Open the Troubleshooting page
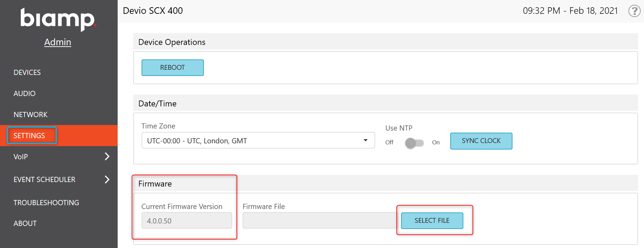Image resolution: width=644 pixels, height=248 pixels. tap(46, 203)
